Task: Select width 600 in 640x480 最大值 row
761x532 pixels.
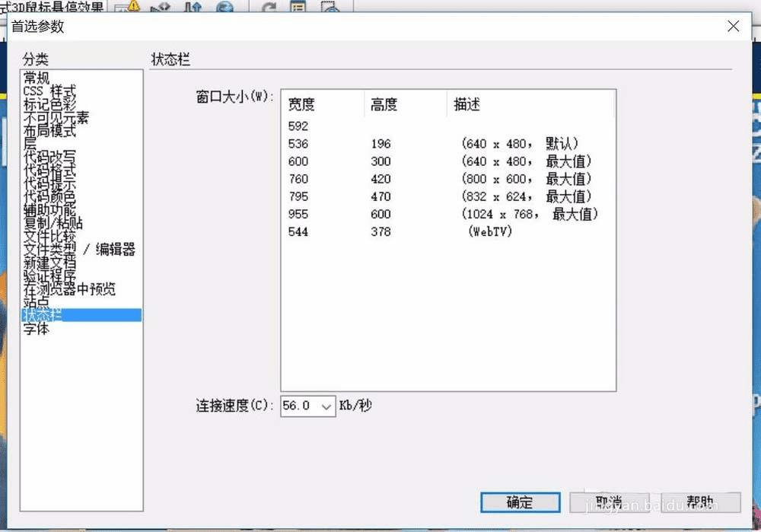Action: pyautogui.click(x=298, y=161)
